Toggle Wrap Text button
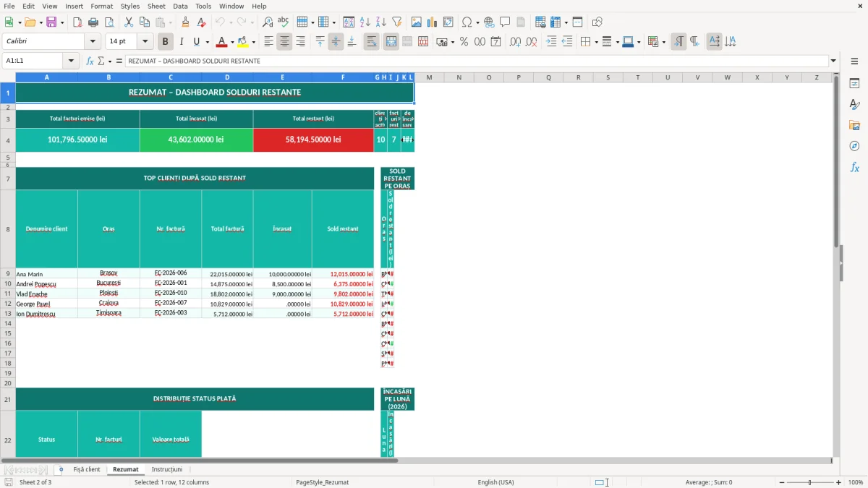The height and width of the screenshot is (488, 868). click(371, 42)
